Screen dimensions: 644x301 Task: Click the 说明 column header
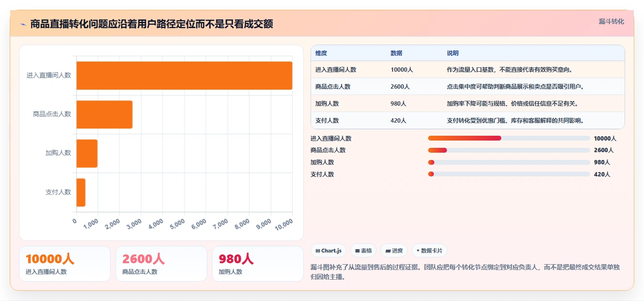point(453,53)
